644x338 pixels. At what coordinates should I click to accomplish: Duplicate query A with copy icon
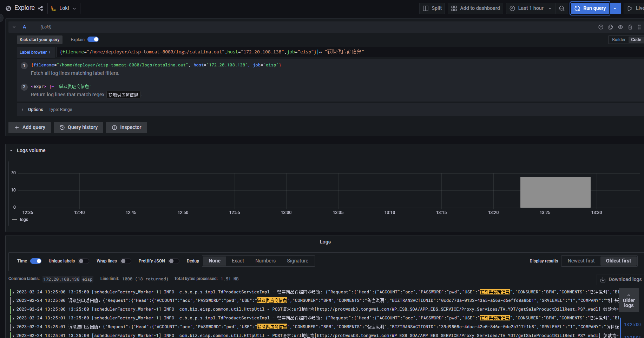coord(611,27)
